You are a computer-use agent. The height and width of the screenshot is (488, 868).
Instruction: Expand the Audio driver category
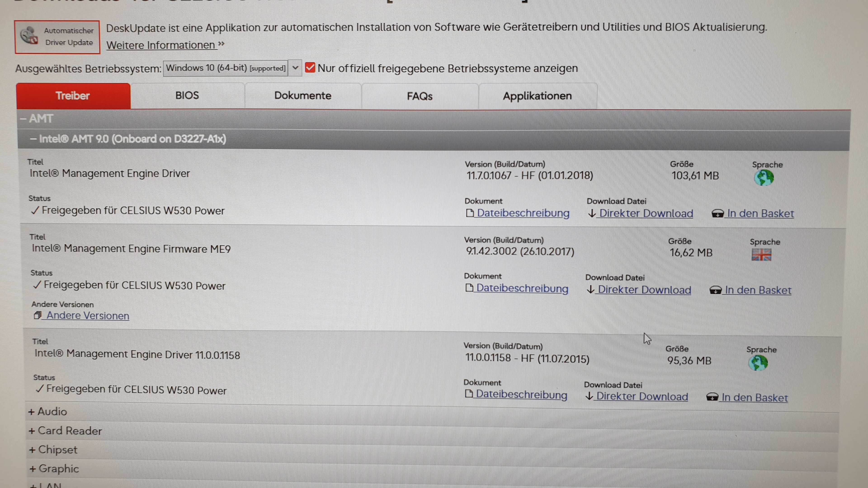click(48, 412)
